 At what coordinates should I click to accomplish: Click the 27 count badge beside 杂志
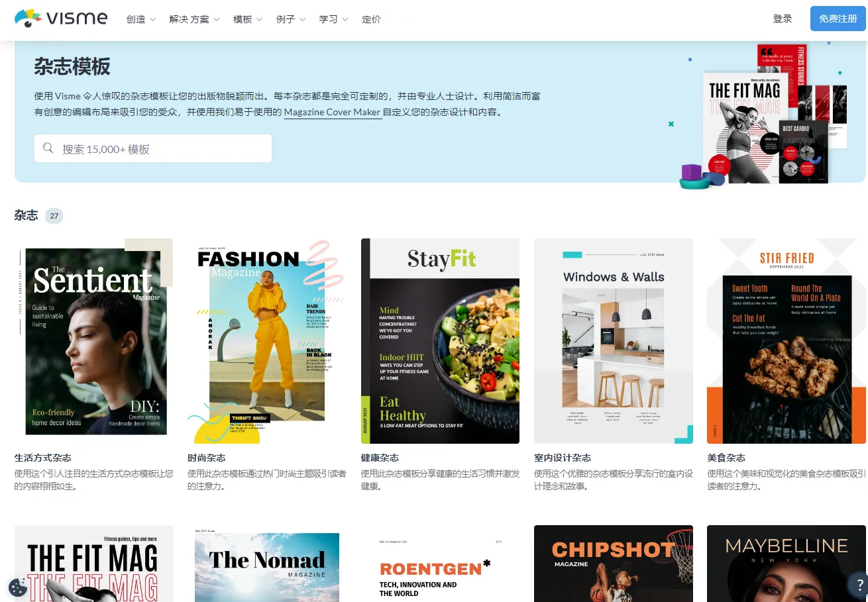click(x=54, y=216)
